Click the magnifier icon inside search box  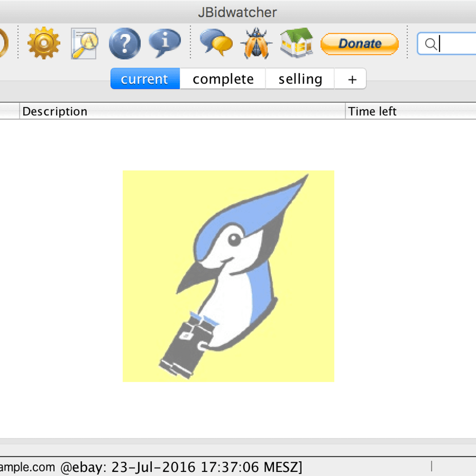click(430, 44)
